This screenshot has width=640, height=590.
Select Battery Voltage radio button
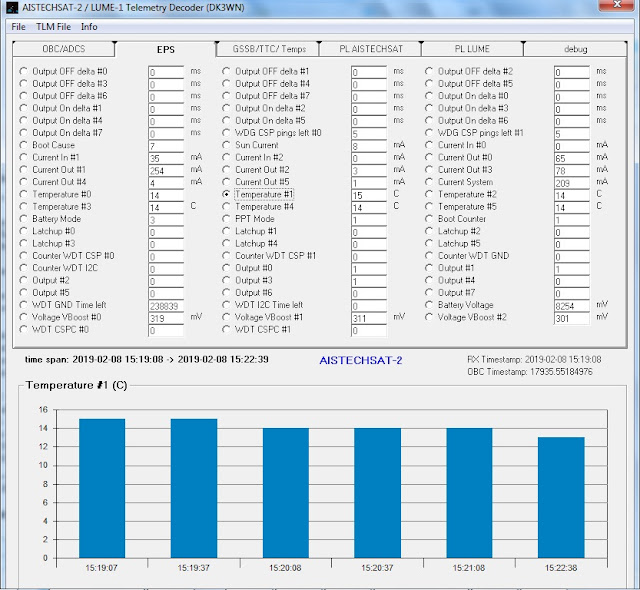[x=429, y=305]
